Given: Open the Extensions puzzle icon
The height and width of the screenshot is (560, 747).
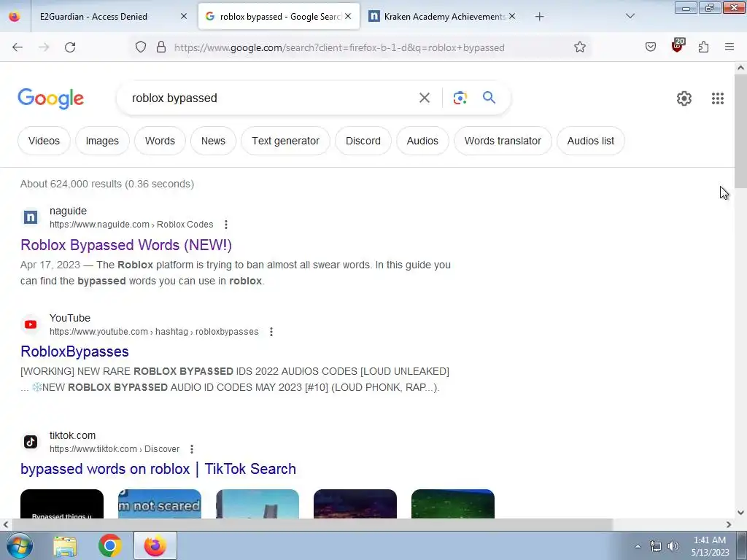Looking at the screenshot, I should pos(703,47).
